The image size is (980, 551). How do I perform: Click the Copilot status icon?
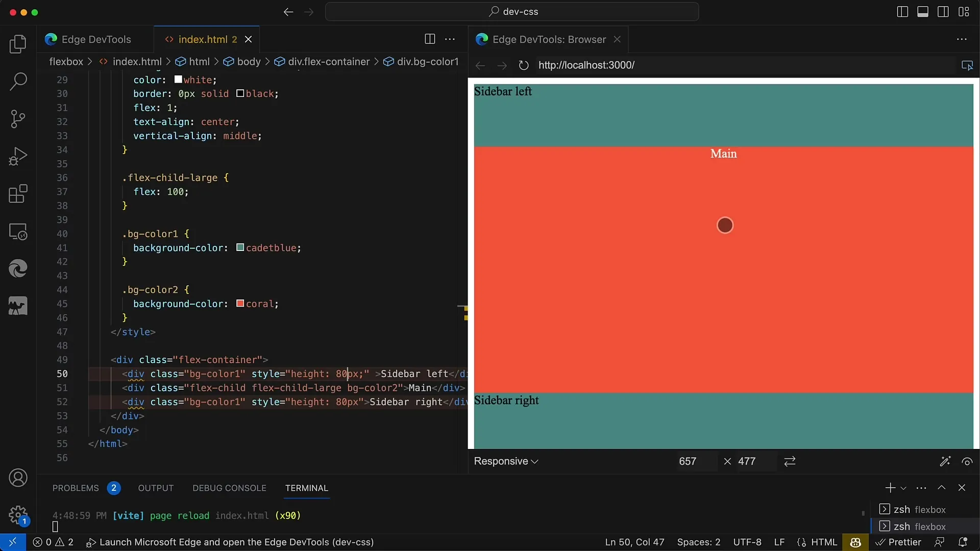[x=855, y=542]
